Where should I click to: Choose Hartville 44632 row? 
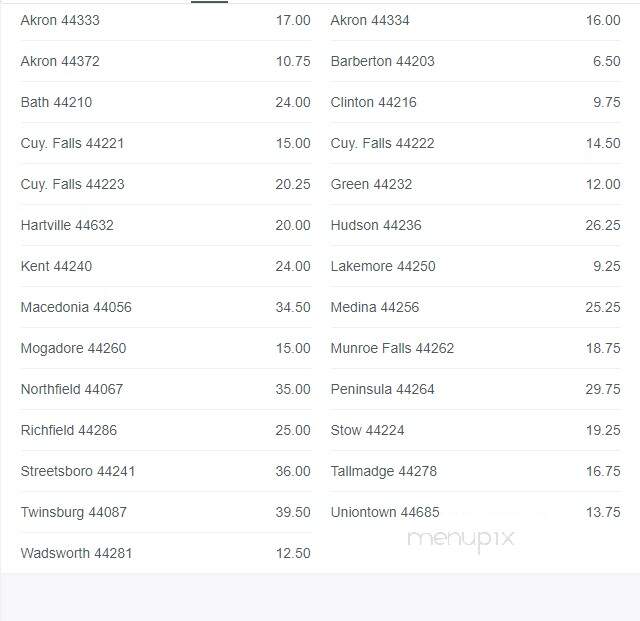click(x=166, y=225)
